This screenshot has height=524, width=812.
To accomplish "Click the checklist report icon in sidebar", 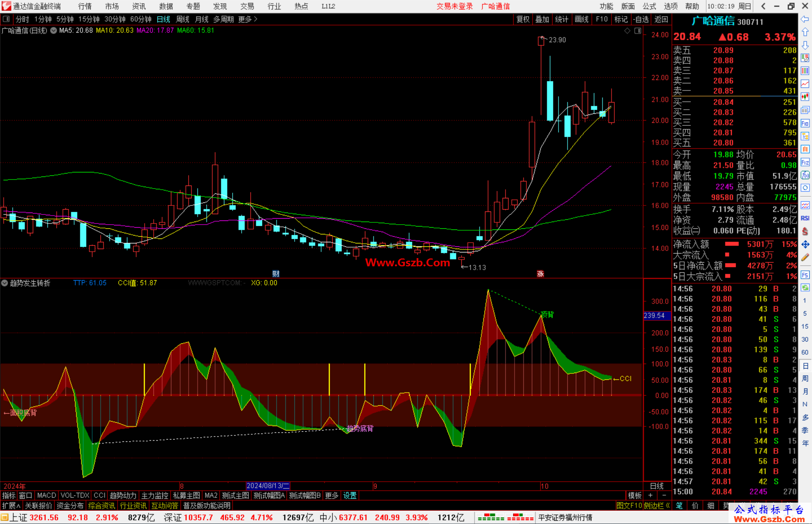I will (805, 58).
